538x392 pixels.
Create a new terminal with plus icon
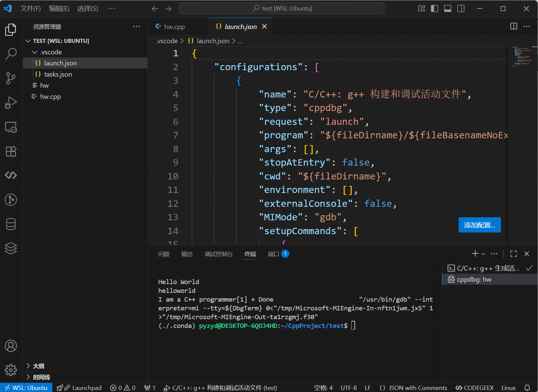coord(475,254)
